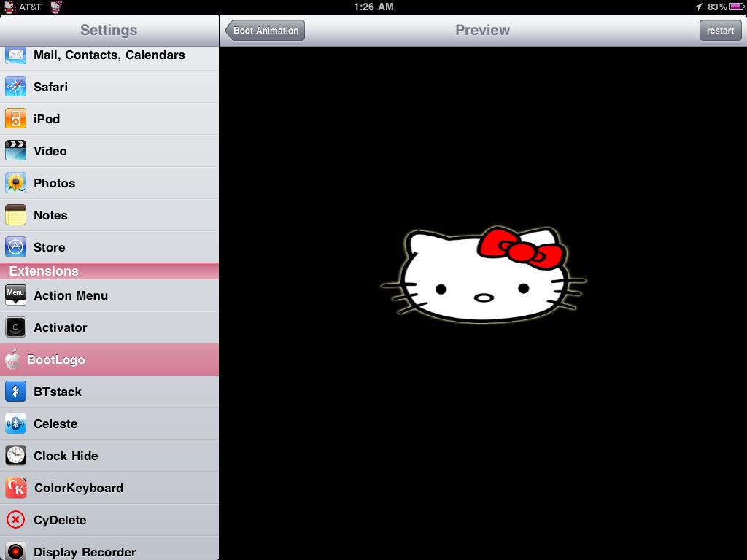Tap the location arrow status icon
Screen dimensions: 747x560
pos(698,7)
